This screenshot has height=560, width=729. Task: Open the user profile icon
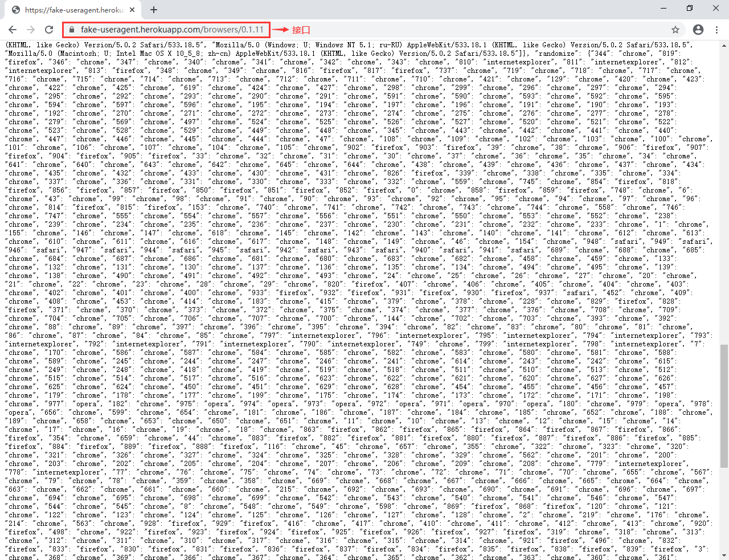[x=698, y=30]
